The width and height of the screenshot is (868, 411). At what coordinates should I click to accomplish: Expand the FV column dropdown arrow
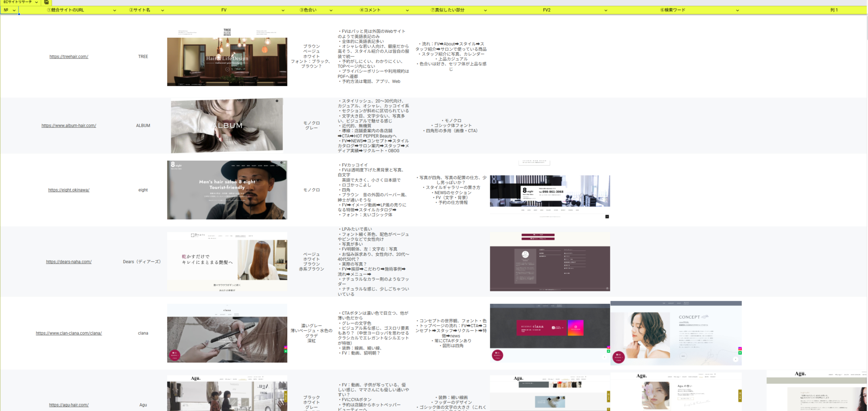283,10
